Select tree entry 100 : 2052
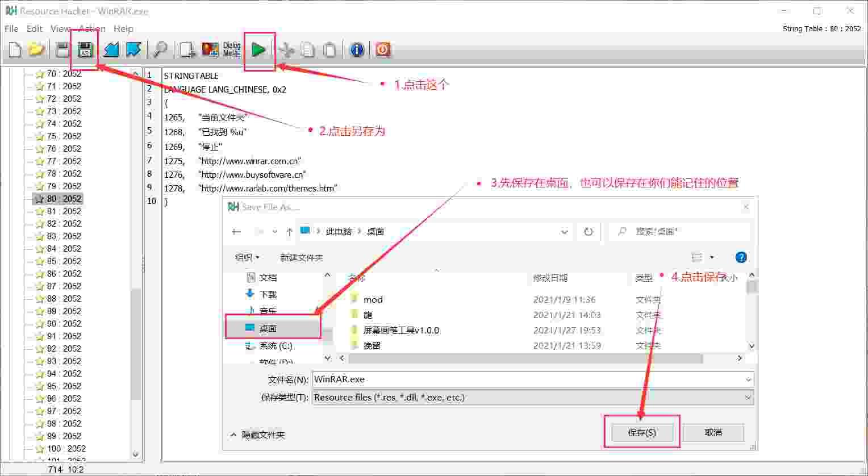The width and height of the screenshot is (868, 476). click(66, 449)
